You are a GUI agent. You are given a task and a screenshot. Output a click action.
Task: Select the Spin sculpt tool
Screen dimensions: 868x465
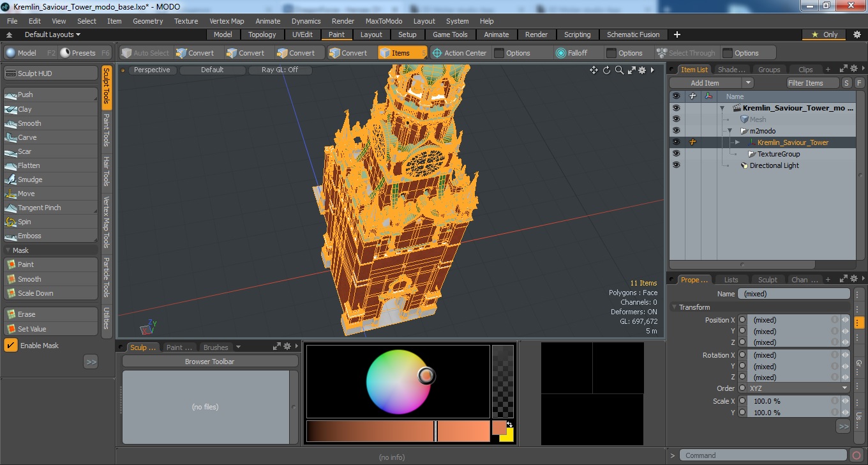50,222
